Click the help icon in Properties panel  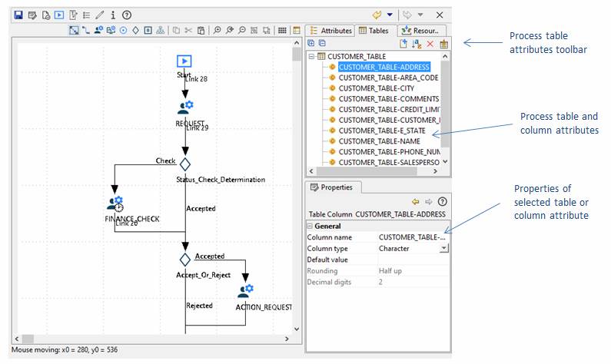(443, 201)
